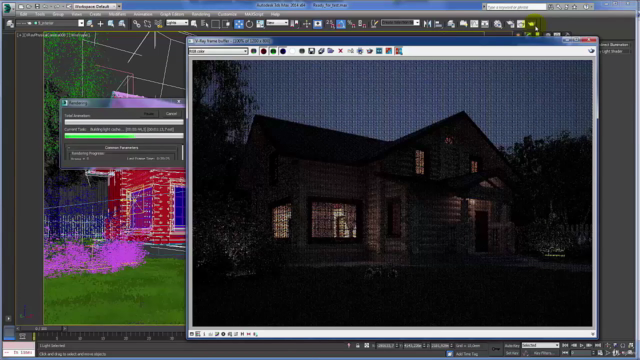Click Add Time Tag in status bar

tap(467, 354)
